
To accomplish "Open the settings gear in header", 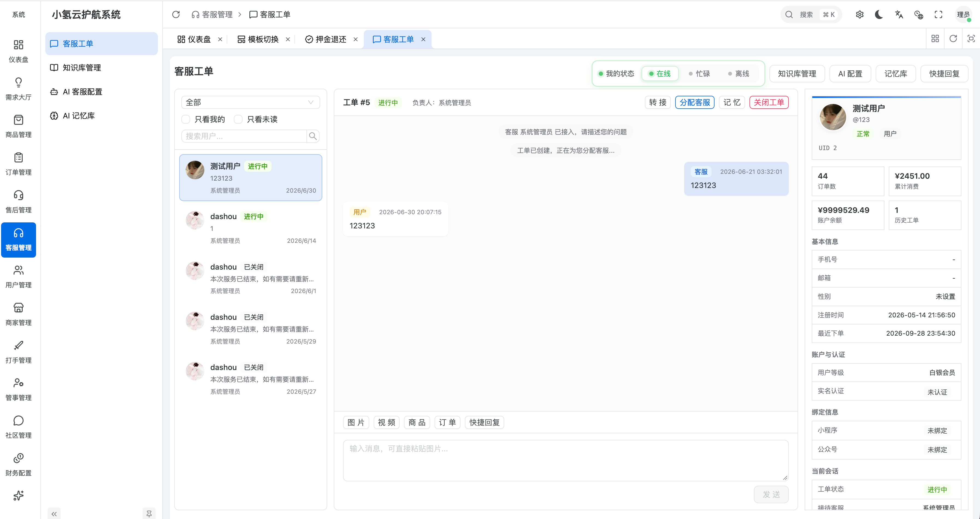I will click(x=860, y=14).
